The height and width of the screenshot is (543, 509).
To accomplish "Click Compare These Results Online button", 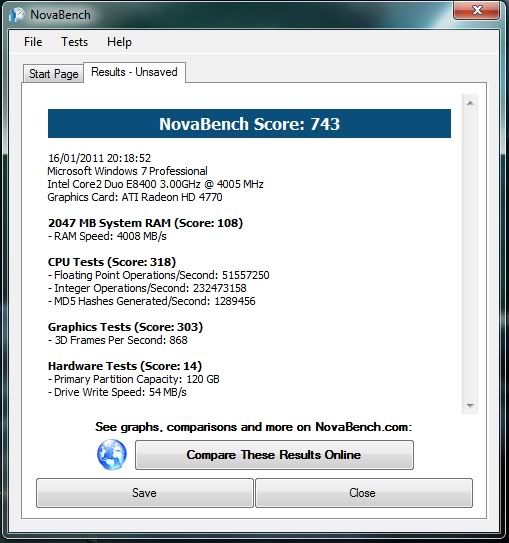I will pos(274,455).
